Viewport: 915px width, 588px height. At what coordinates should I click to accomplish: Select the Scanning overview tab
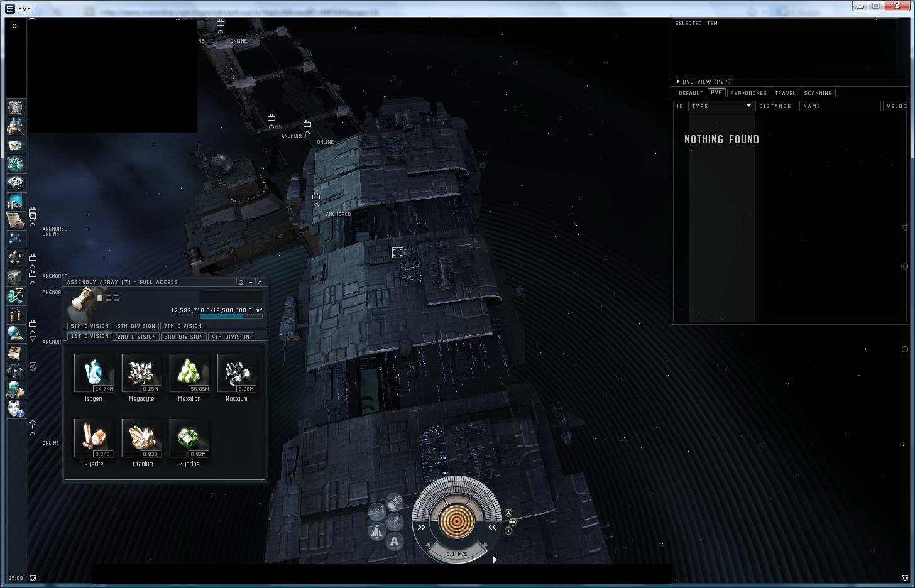(x=818, y=93)
